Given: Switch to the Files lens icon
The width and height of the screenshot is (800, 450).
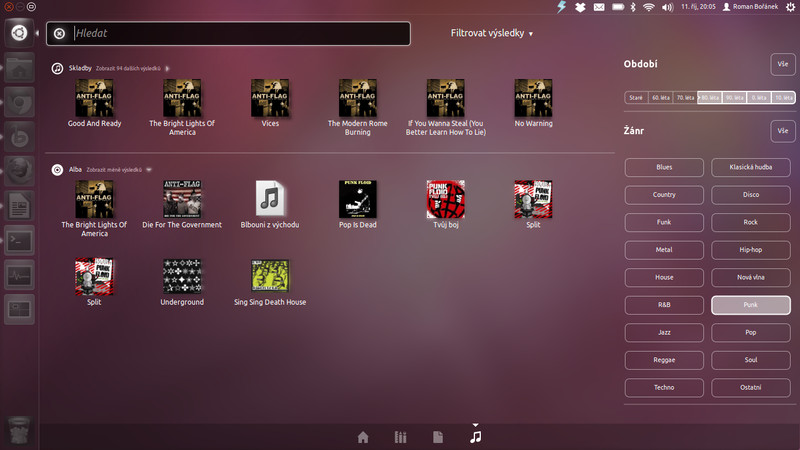Looking at the screenshot, I should click(438, 437).
